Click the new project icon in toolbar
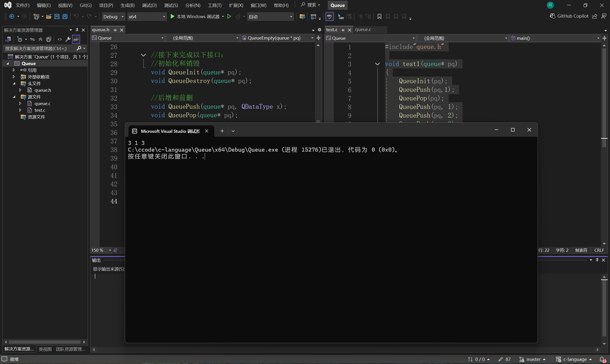Image resolution: width=610 pixels, height=364 pixels. [36, 16]
